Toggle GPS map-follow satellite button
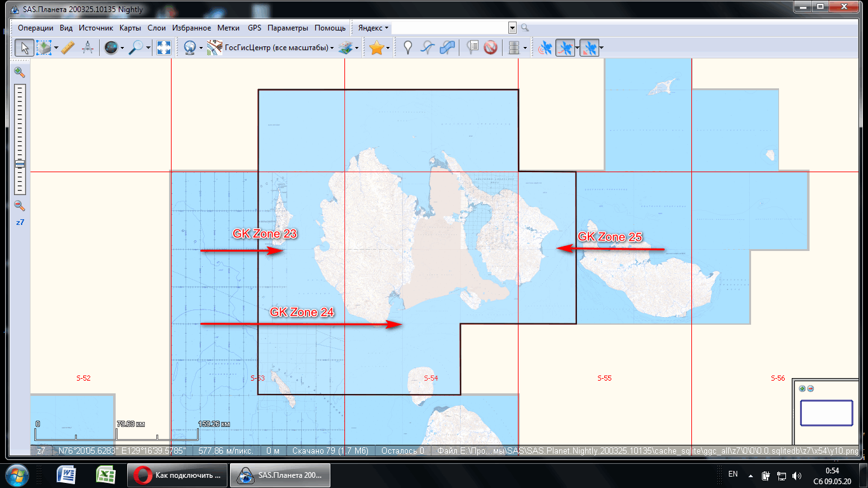 click(588, 48)
